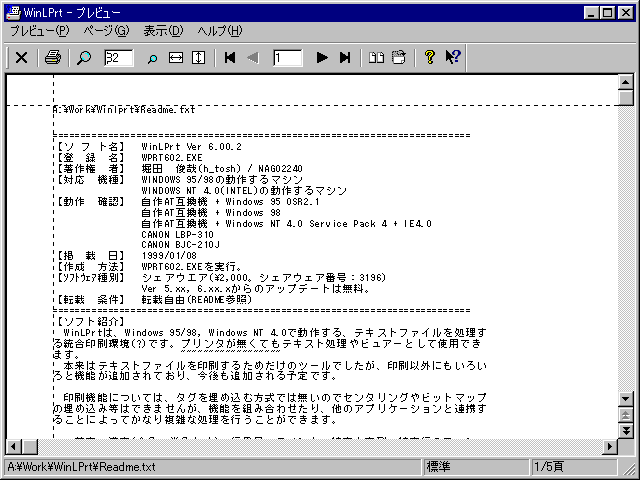
Task: Maximize the WinLPrt preview window
Action: click(607, 13)
